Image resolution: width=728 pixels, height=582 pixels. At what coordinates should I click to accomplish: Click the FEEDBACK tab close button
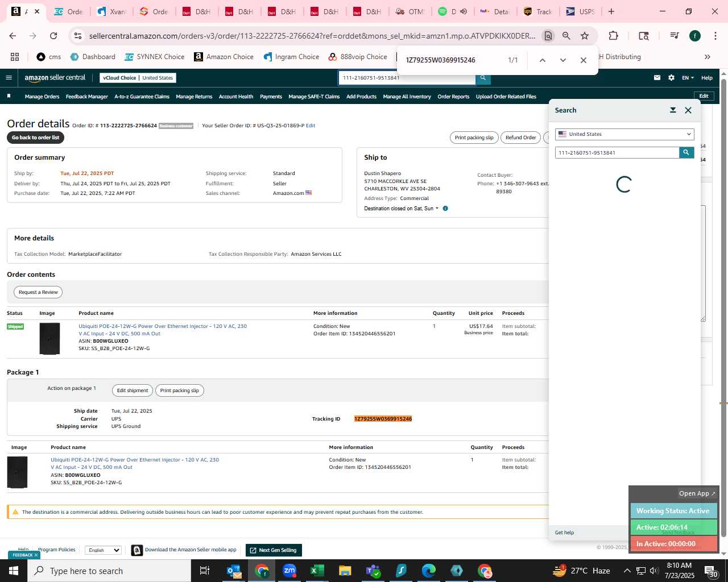(36, 555)
